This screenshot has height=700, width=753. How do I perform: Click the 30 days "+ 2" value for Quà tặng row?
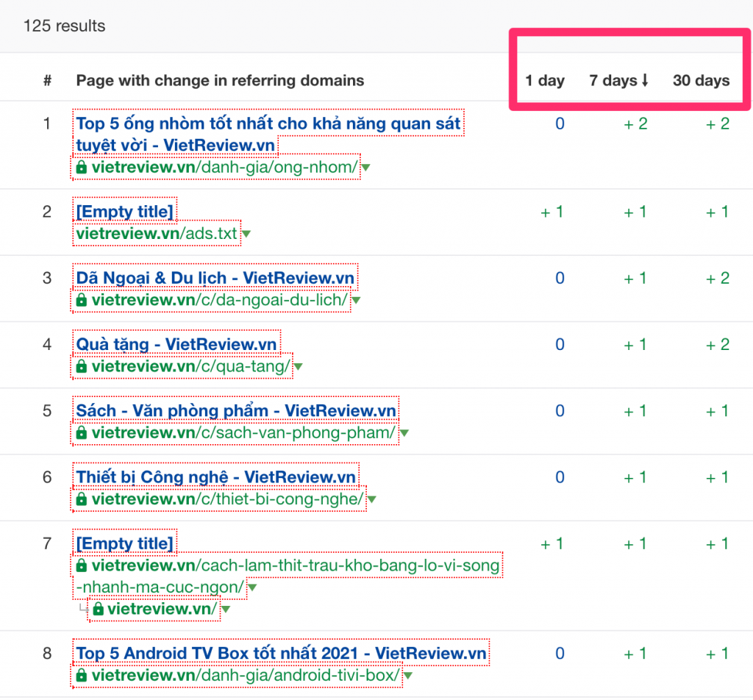[x=718, y=344]
